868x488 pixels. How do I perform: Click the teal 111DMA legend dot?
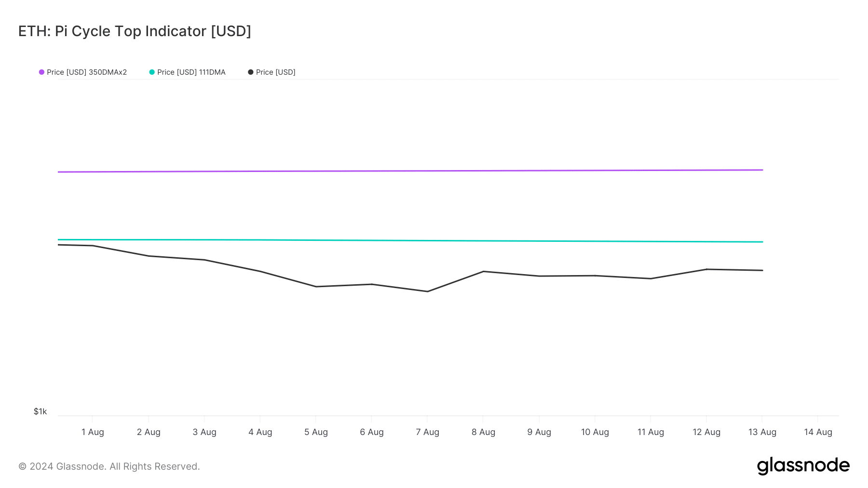(x=152, y=72)
